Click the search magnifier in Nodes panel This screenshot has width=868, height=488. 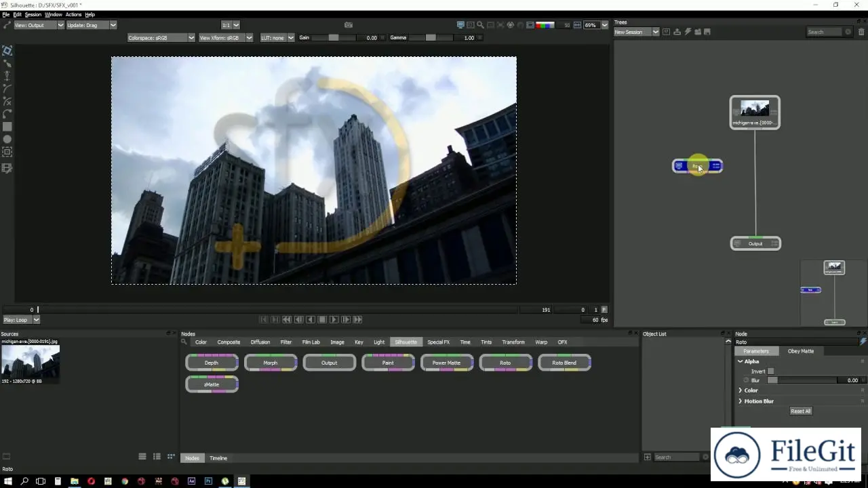pos(184,342)
